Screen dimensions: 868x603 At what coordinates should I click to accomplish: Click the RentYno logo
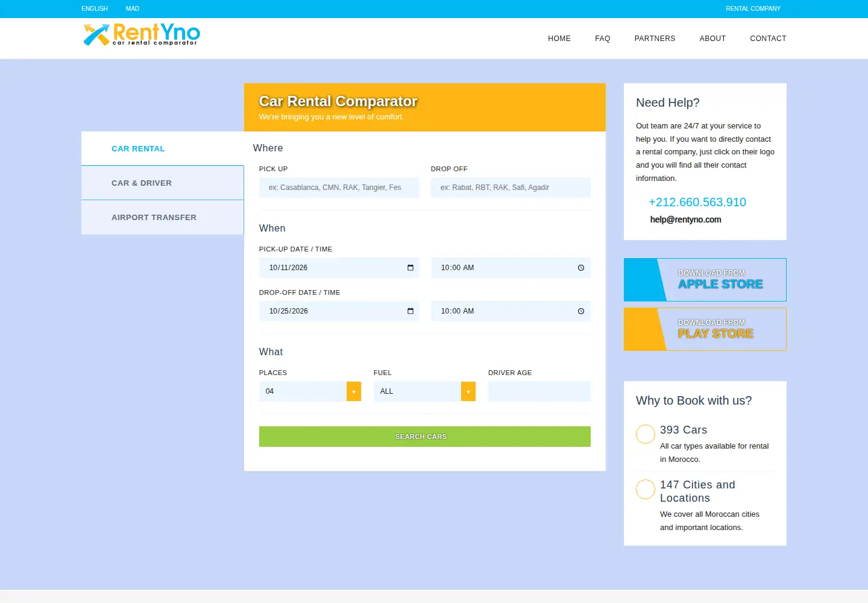142,34
